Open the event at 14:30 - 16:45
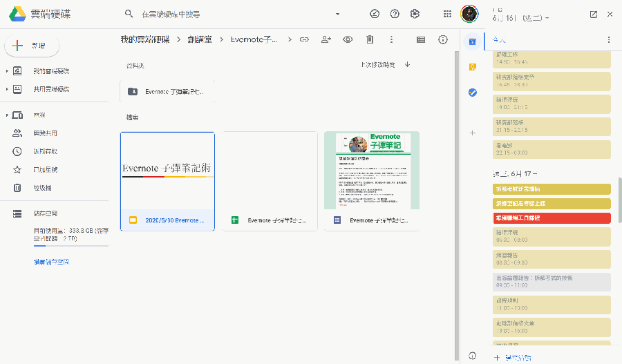Viewport: 622px width, 364px height. tap(552, 58)
